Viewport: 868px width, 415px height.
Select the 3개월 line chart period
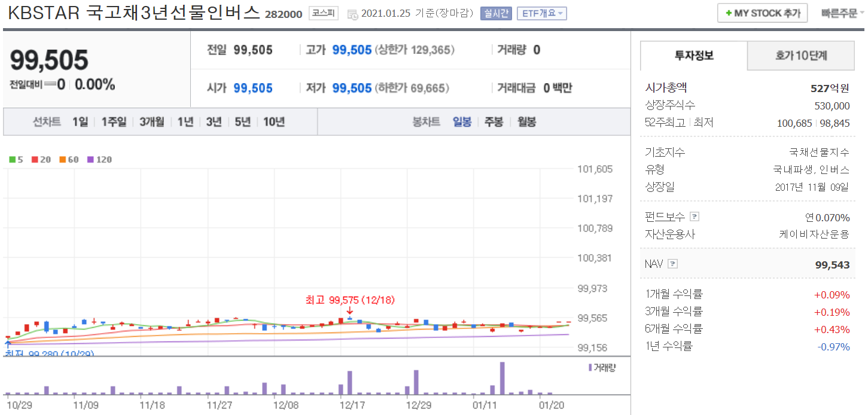[151, 122]
